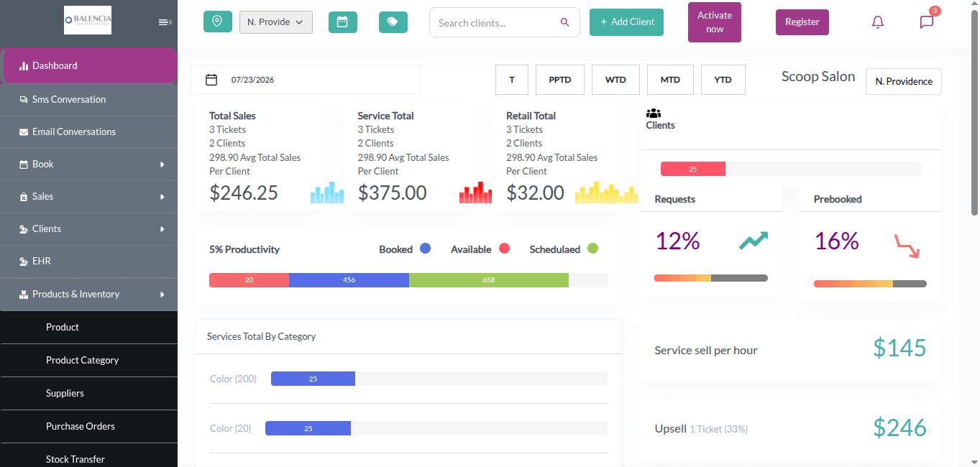Click the Requests upward trend arrow icon
Viewport: 980px width, 467px height.
click(x=754, y=241)
